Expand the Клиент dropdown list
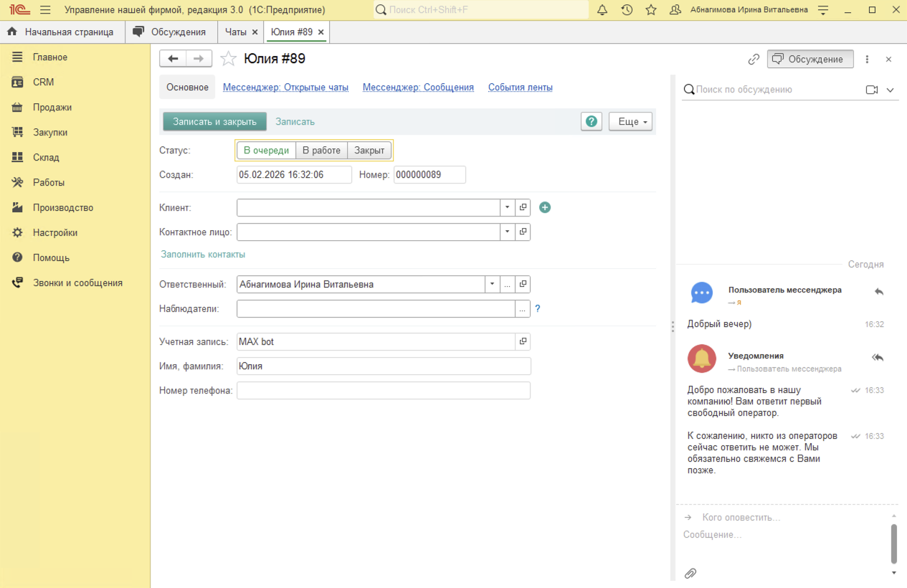907x588 pixels. [508, 207]
